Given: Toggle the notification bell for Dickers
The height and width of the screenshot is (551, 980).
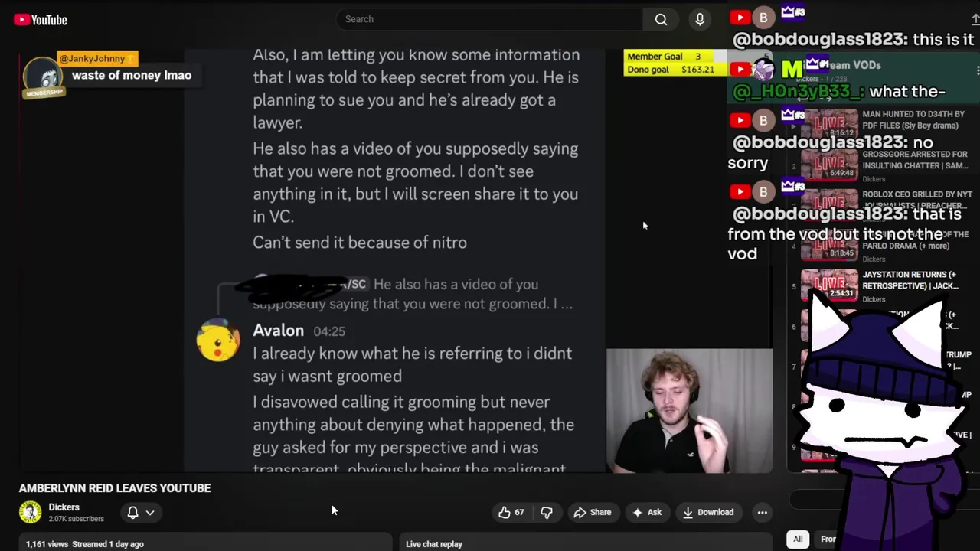Looking at the screenshot, I should point(132,512).
